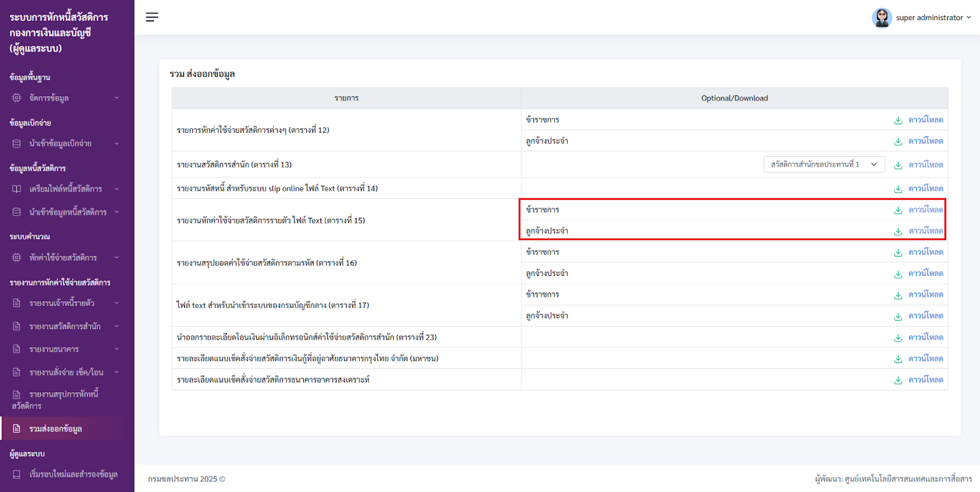Viewport: 980px width, 492px height.
Task: Click the รายการ column header
Action: click(347, 99)
